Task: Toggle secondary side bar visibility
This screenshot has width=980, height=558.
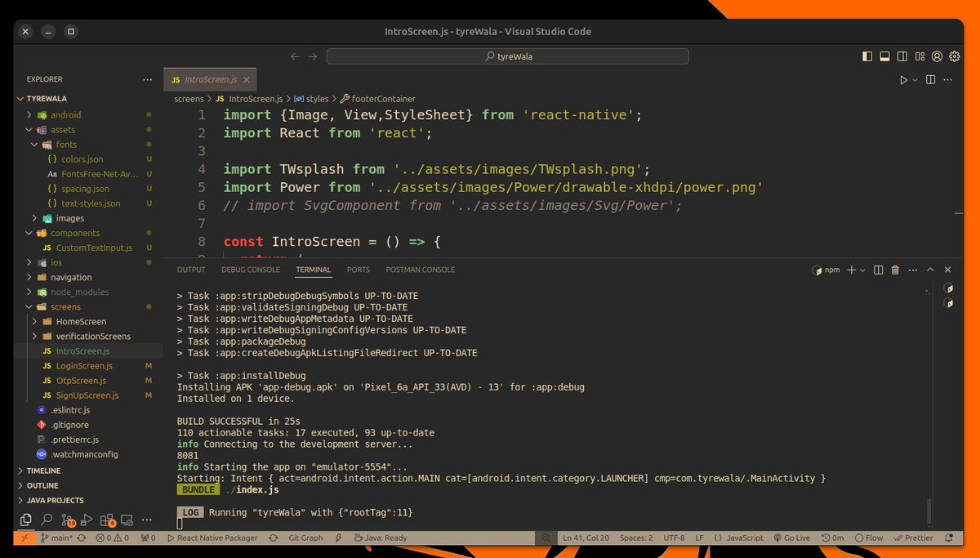Action: click(x=902, y=56)
